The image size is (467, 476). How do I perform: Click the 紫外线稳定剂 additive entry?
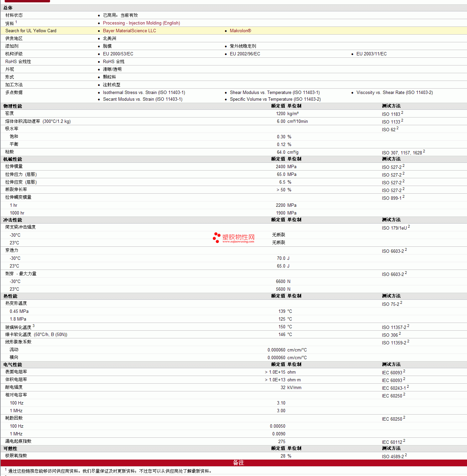(243, 46)
